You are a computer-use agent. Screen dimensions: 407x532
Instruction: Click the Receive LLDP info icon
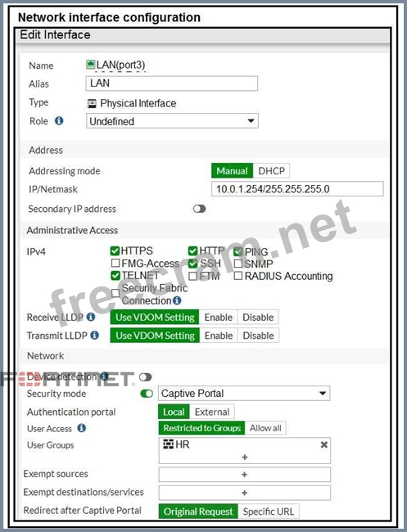[x=91, y=317]
